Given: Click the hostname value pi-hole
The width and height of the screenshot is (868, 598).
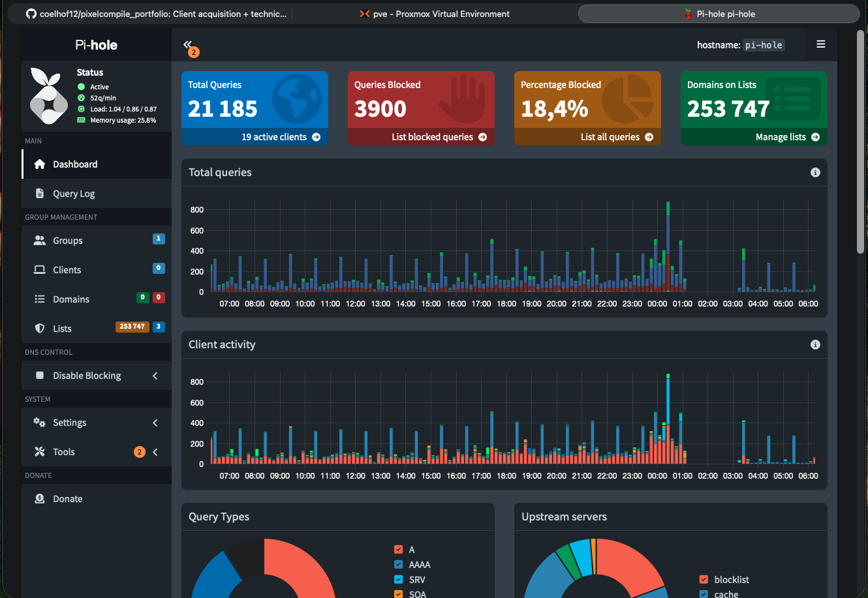Looking at the screenshot, I should pos(764,45).
